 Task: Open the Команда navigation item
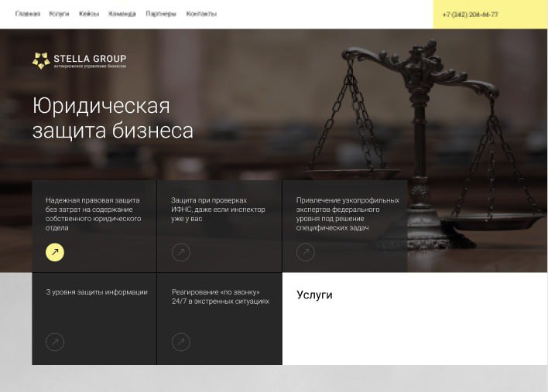pos(122,14)
